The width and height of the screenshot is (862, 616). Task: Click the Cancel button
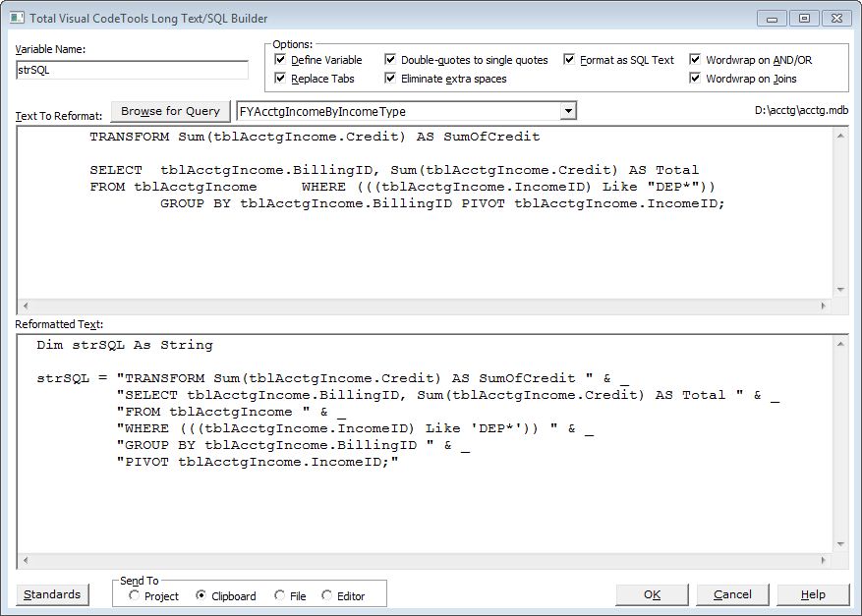[732, 594]
